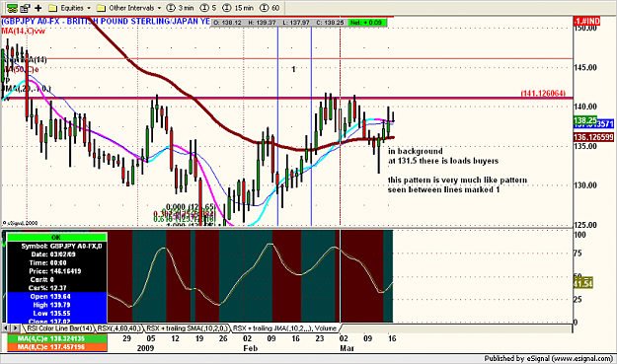
Task: Switch chart to 15 min interval
Action: 238,8
